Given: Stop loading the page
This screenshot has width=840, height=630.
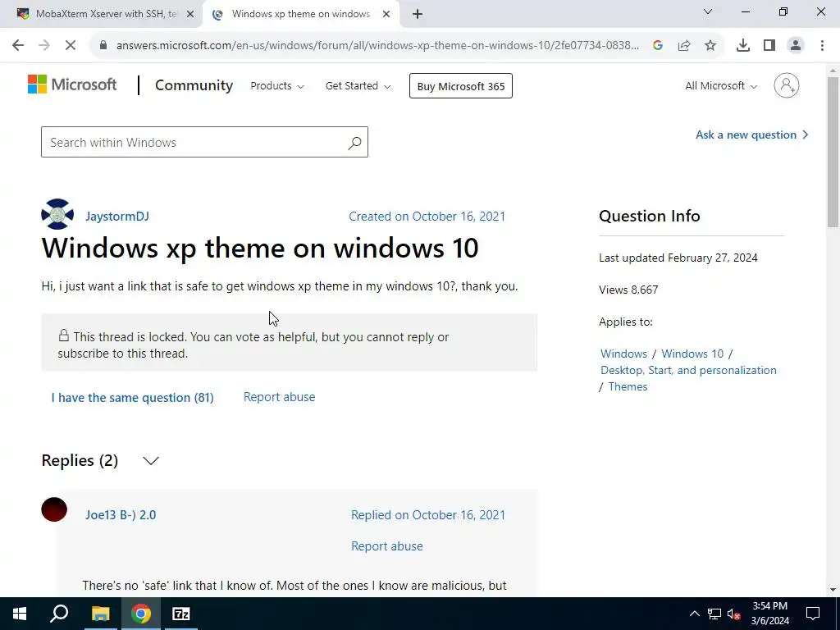Looking at the screenshot, I should (x=71, y=46).
